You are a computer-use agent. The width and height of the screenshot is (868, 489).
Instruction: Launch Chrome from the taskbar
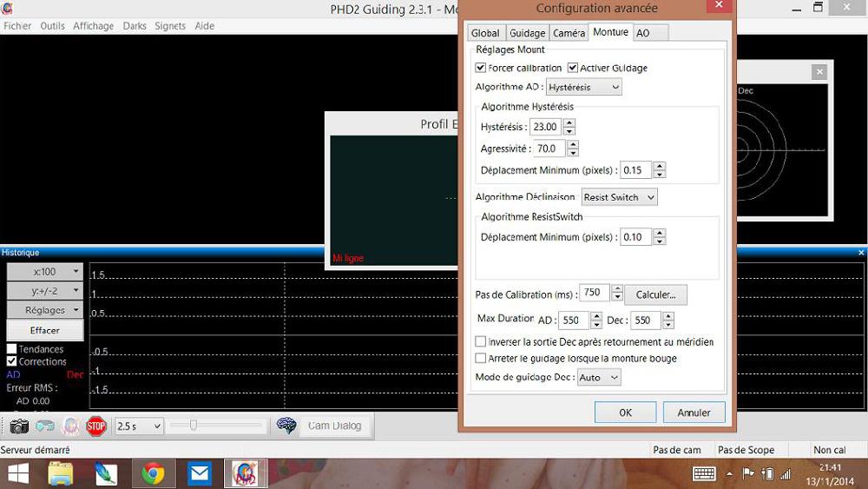point(153,474)
